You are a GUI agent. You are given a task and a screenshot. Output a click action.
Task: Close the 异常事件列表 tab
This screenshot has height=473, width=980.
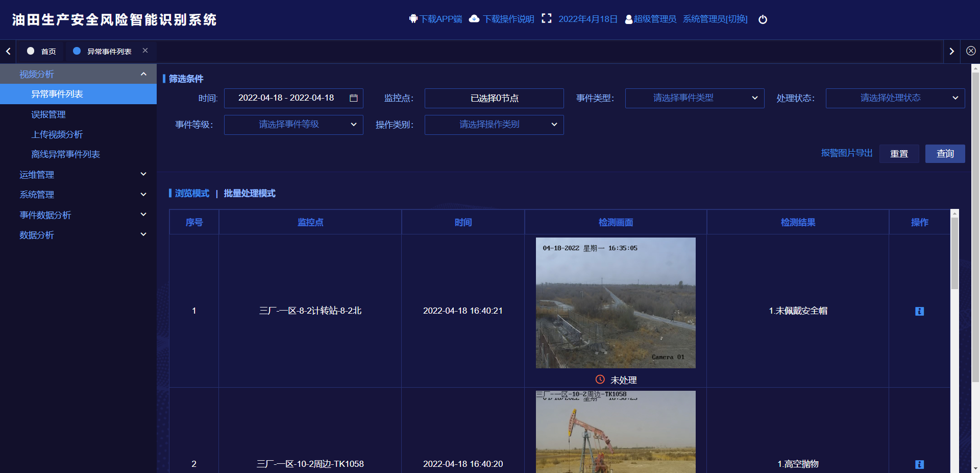pyautogui.click(x=145, y=51)
